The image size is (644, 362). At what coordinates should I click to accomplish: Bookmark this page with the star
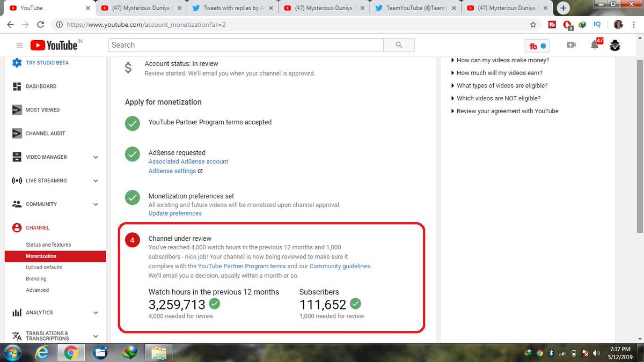pos(533,25)
